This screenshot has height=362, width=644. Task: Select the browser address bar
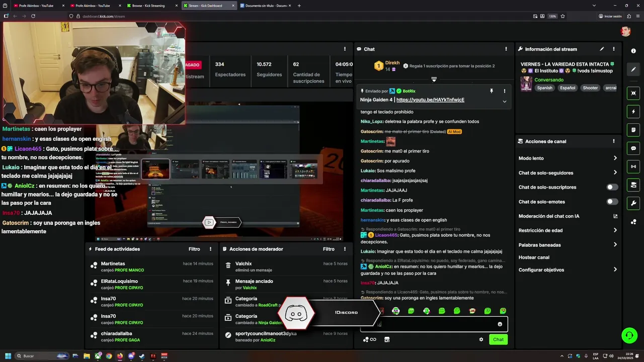pyautogui.click(x=299, y=16)
